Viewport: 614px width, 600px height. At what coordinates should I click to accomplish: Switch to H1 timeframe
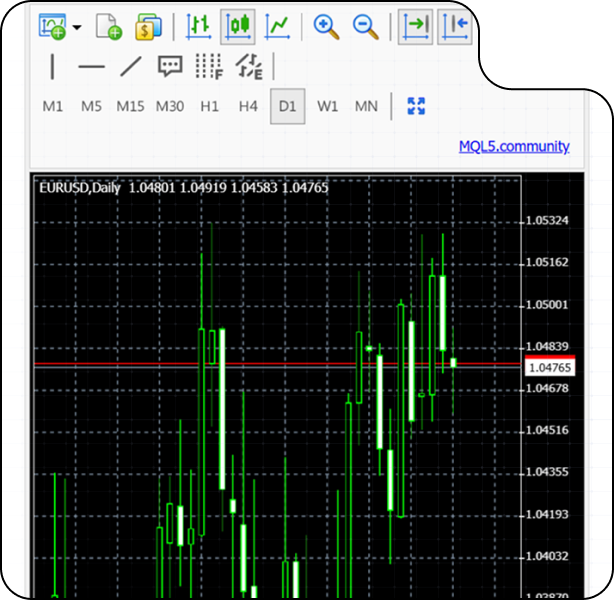point(209,106)
